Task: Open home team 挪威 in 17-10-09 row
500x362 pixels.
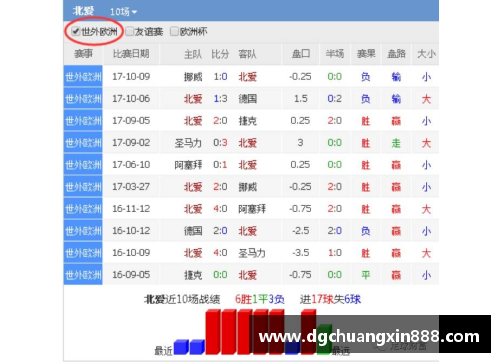Action: click(193, 77)
